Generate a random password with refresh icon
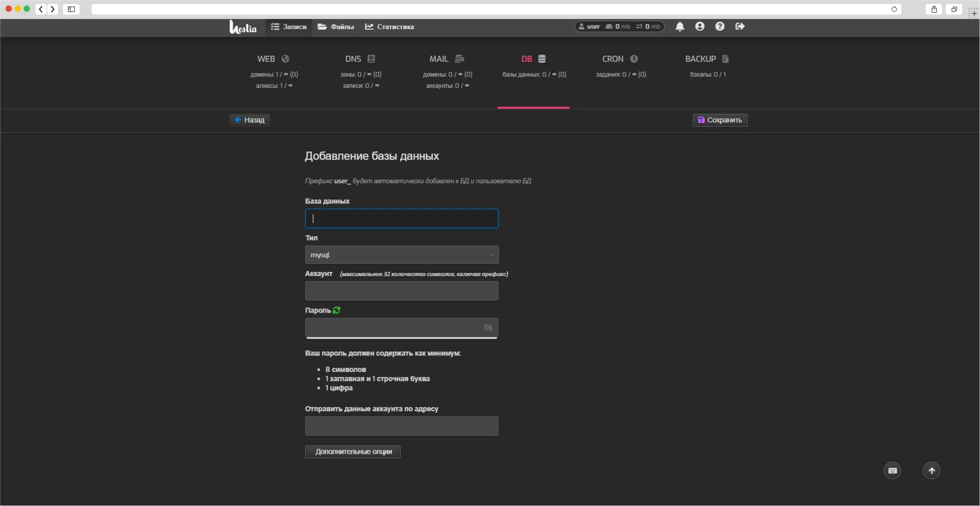Image resolution: width=980 pixels, height=506 pixels. pyautogui.click(x=337, y=310)
